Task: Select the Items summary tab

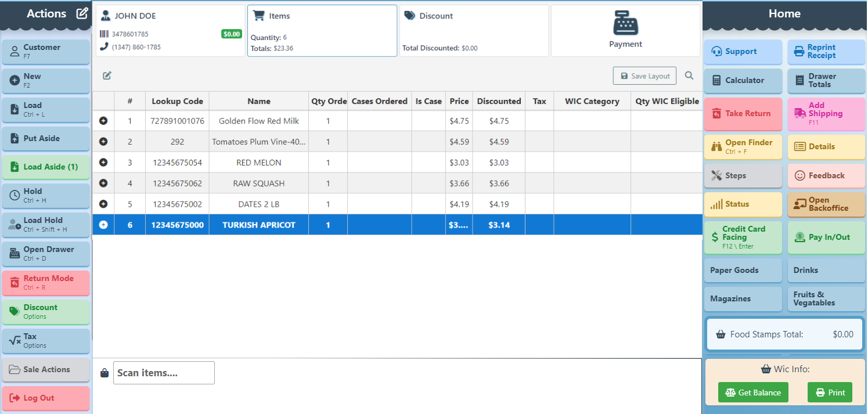Action: [x=322, y=31]
